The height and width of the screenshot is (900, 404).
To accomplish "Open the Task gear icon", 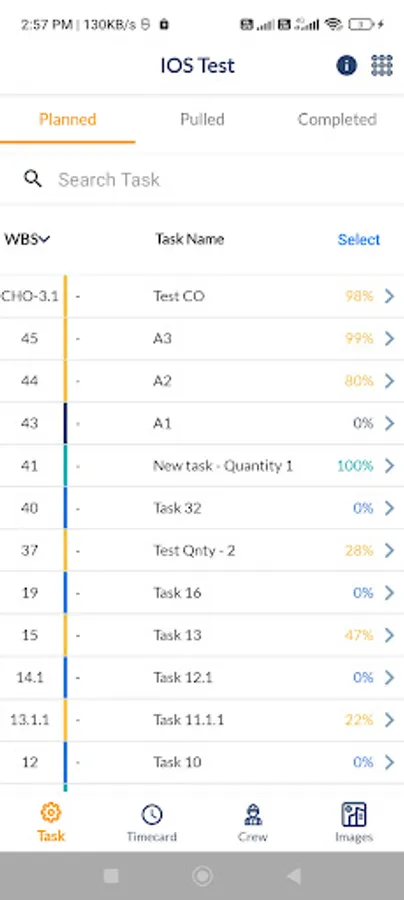I will [x=51, y=813].
